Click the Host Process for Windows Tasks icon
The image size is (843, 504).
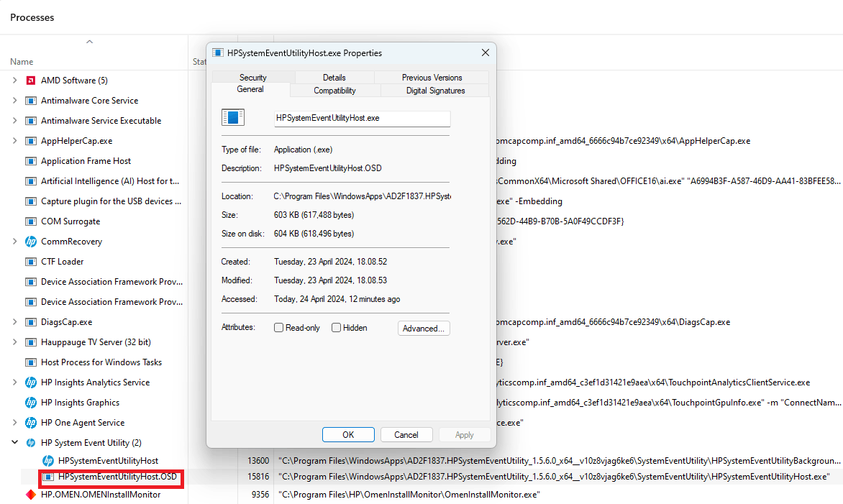pos(31,362)
